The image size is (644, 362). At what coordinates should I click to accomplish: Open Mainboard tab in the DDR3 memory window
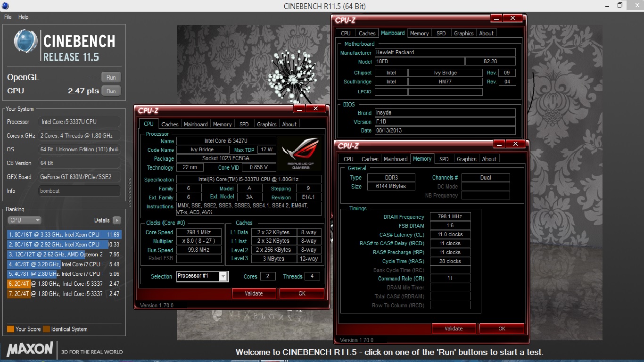[x=396, y=159]
